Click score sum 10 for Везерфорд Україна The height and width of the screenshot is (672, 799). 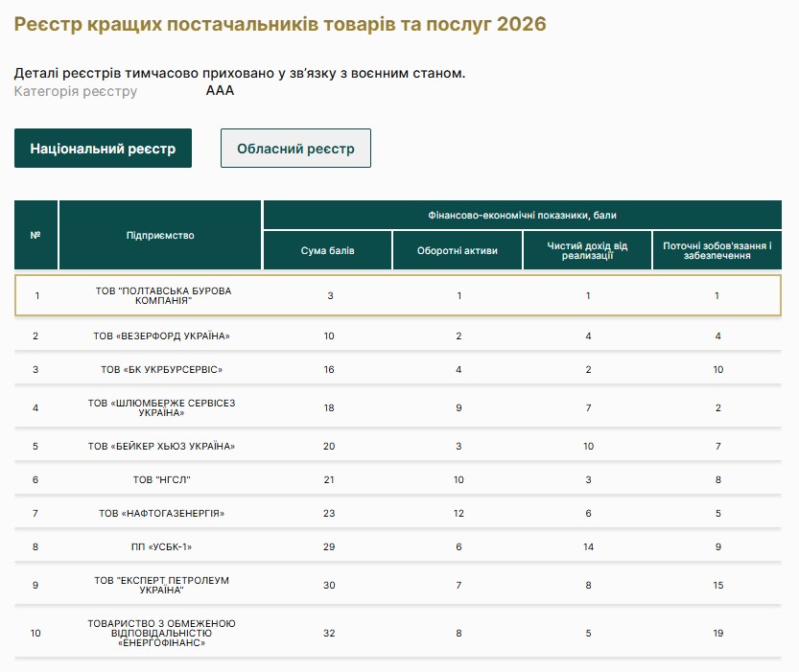pos(329,336)
